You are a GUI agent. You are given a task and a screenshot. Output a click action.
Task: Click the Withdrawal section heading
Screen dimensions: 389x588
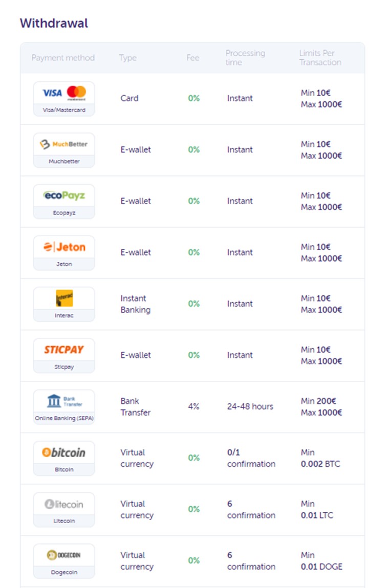(54, 23)
